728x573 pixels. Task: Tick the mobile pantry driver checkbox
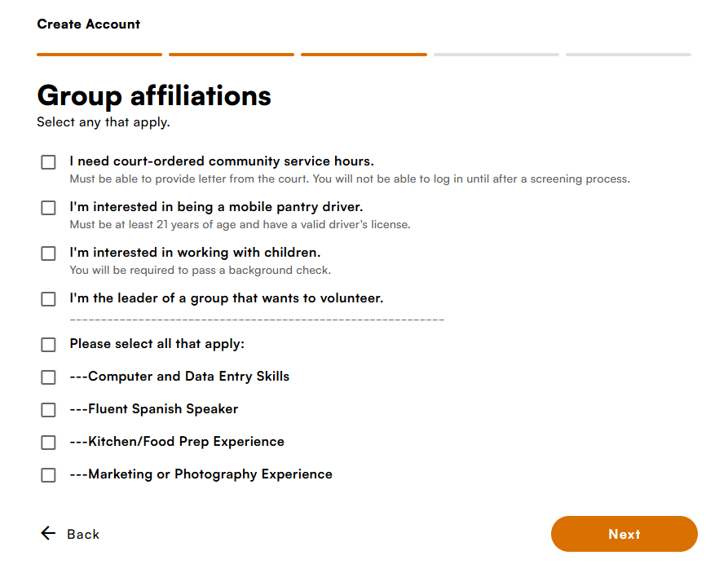point(48,208)
